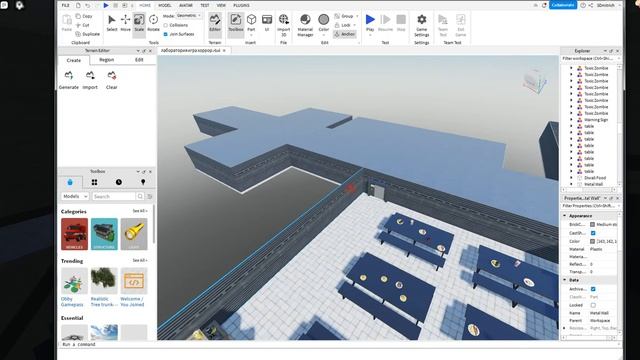The height and width of the screenshot is (360, 640).
Task: Open the Region tab in Terrain Editor
Action: (107, 60)
